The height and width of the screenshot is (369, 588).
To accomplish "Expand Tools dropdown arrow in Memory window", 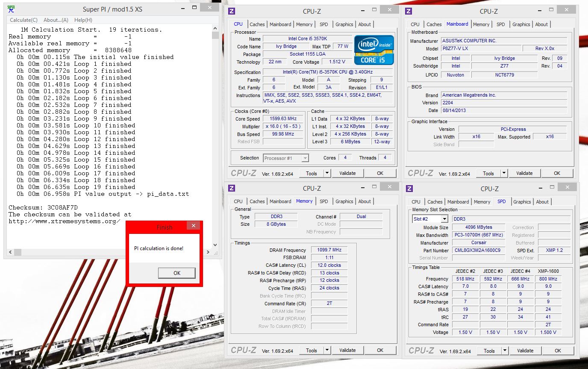I will (x=327, y=350).
